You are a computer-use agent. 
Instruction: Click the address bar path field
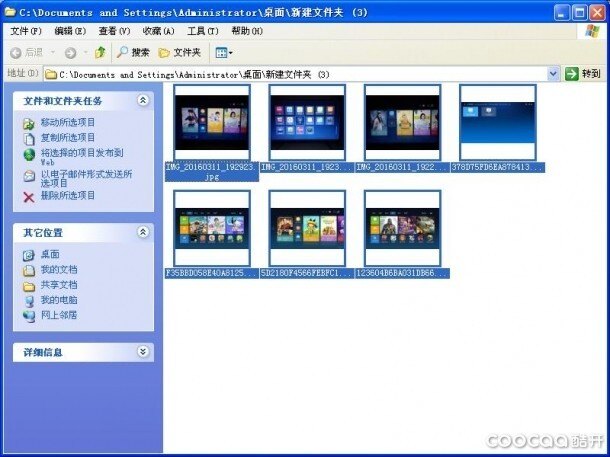point(300,74)
